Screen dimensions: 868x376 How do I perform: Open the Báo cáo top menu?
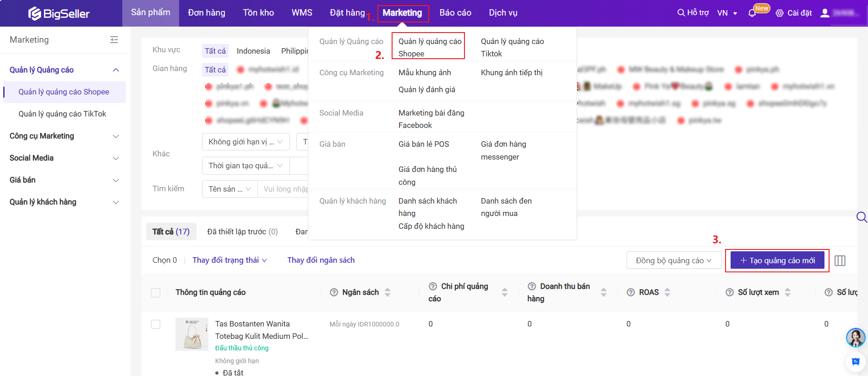(x=455, y=13)
